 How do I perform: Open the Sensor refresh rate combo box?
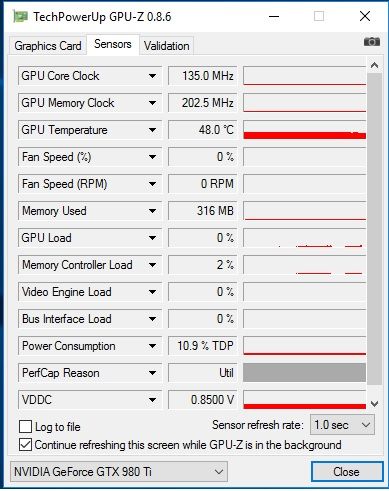click(342, 425)
